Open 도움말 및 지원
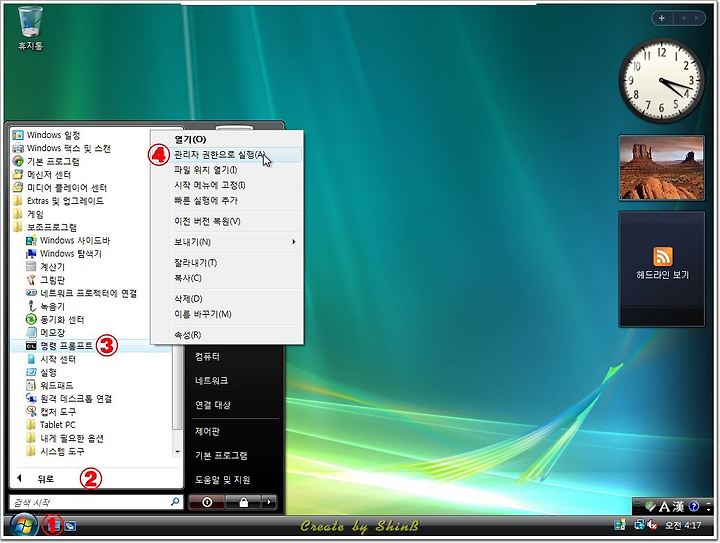 (222, 480)
